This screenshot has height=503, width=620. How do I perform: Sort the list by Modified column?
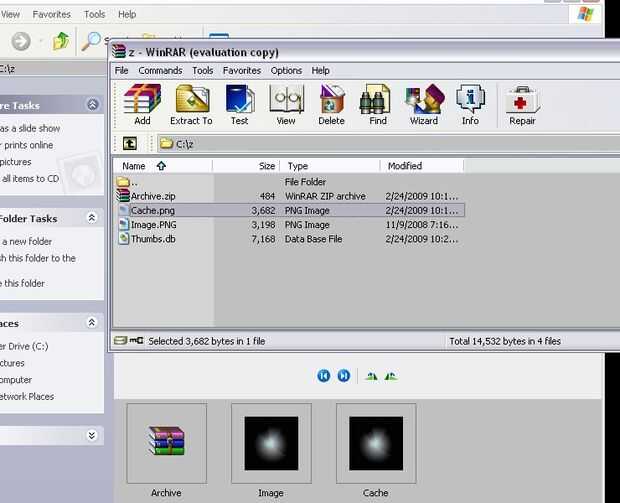click(x=422, y=166)
